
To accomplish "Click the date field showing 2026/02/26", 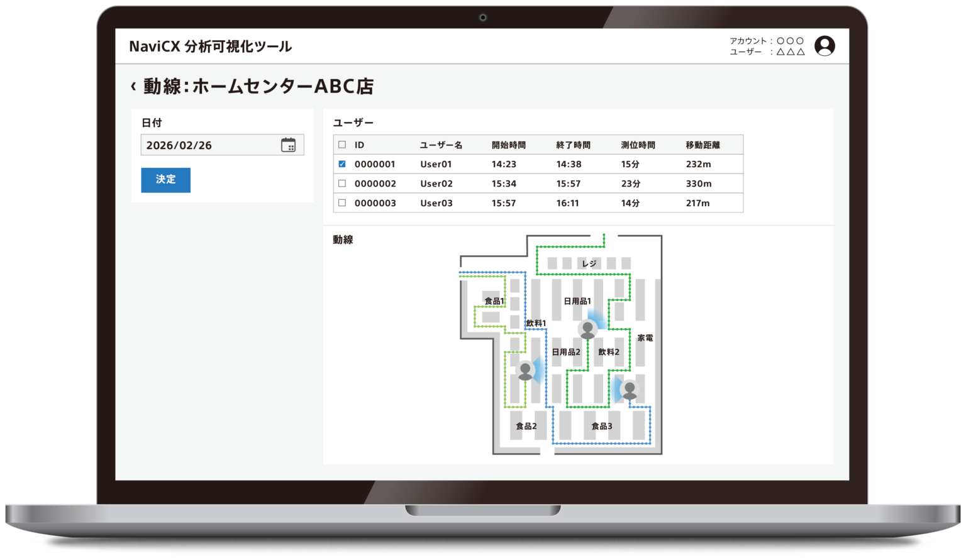I will pyautogui.click(x=211, y=145).
